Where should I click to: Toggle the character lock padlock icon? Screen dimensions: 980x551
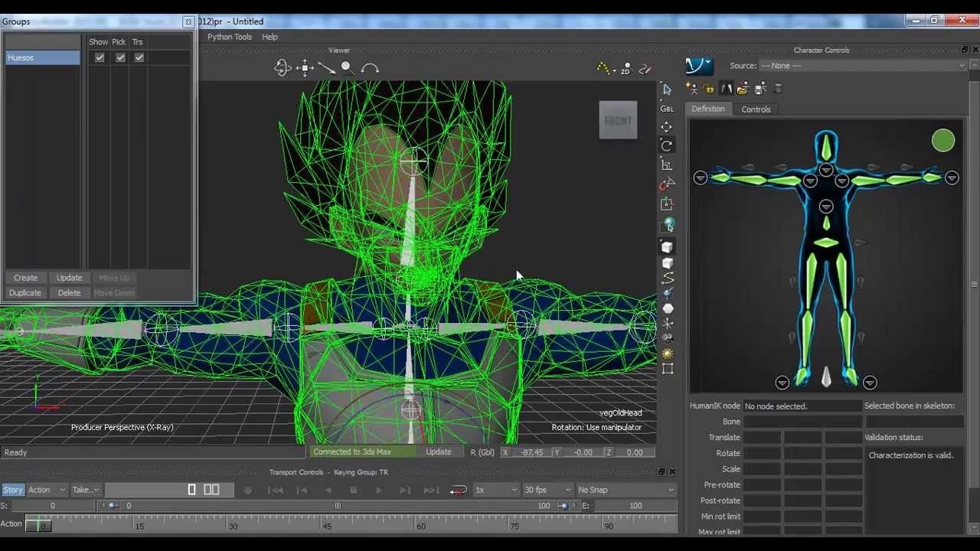[709, 89]
